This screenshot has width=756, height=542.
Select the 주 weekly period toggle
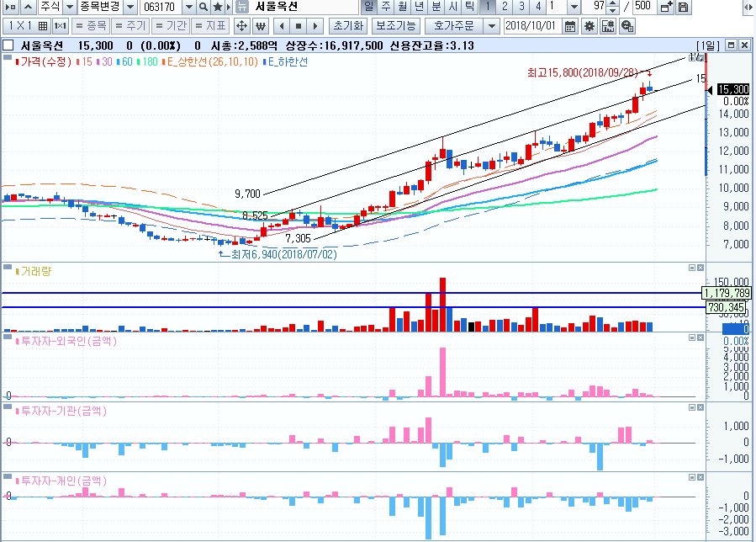click(386, 7)
